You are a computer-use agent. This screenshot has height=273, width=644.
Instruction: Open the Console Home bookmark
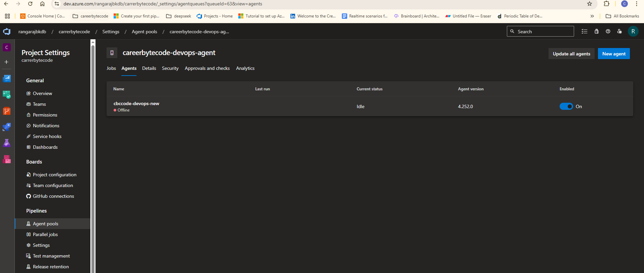[43, 16]
